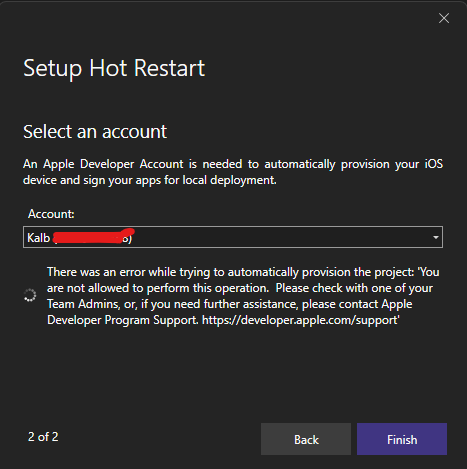Click the "Kalb" name in account field

pos(38,238)
